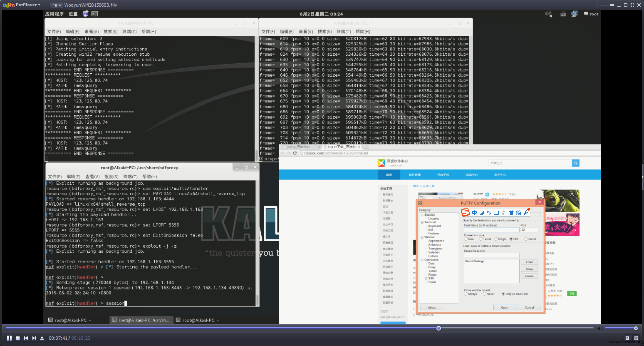Open Sogou wrench toolbox icon

[526, 213]
